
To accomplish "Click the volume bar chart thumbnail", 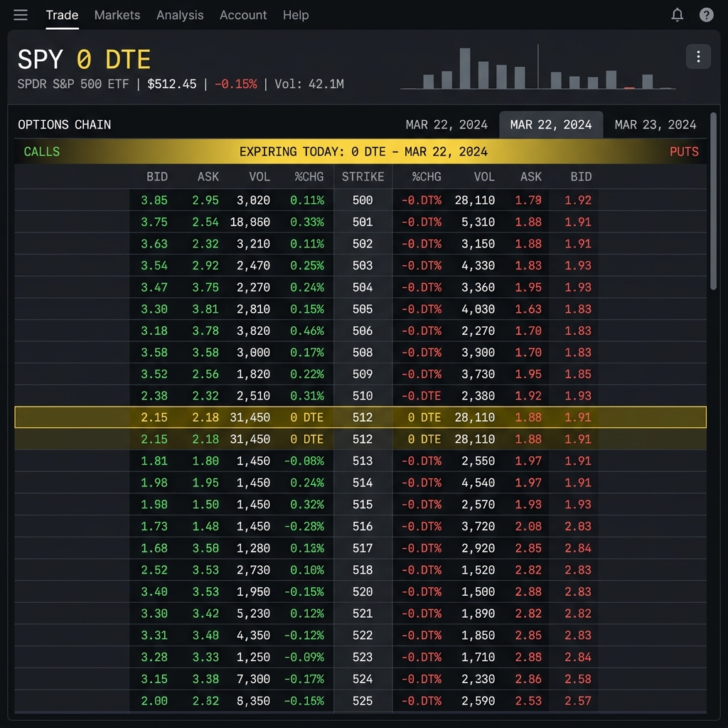I will click(x=537, y=68).
